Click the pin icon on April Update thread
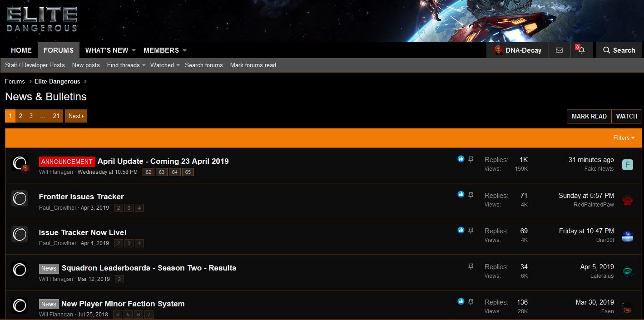Image resolution: width=644 pixels, height=320 pixels. click(471, 159)
